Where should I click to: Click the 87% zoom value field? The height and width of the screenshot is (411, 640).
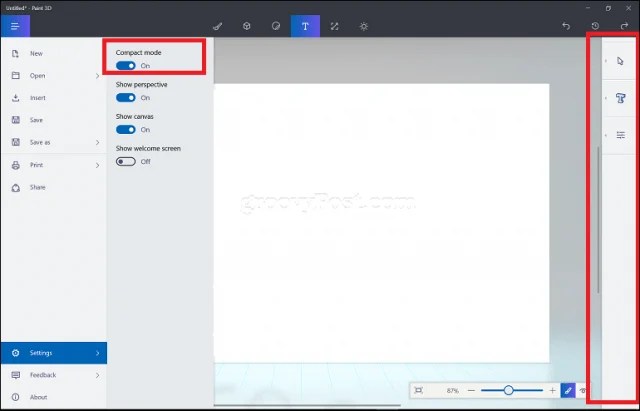pos(452,391)
